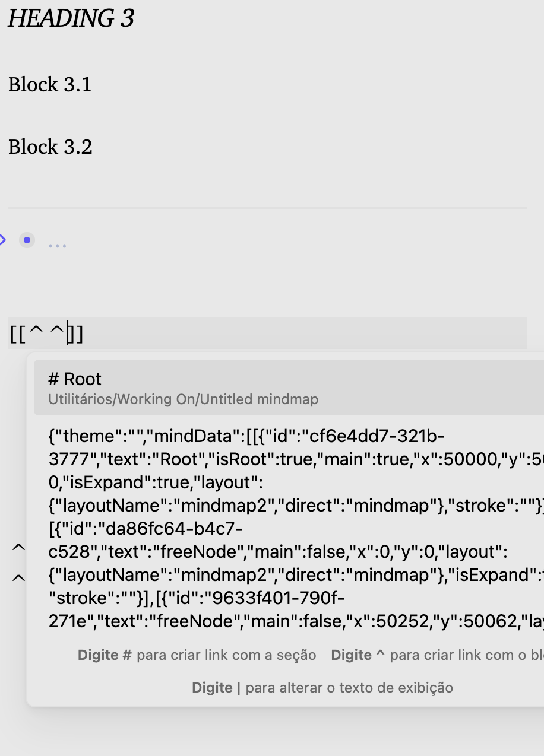Click the purple bullet dot
Screen dimensions: 544x756
coord(27,240)
